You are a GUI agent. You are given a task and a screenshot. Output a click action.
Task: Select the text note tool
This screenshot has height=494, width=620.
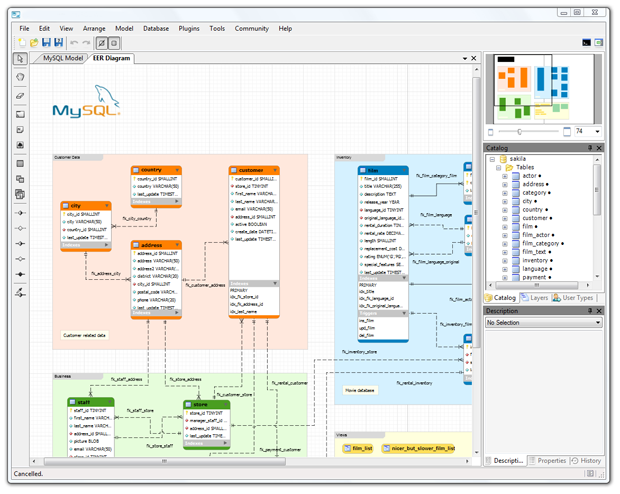tap(20, 130)
